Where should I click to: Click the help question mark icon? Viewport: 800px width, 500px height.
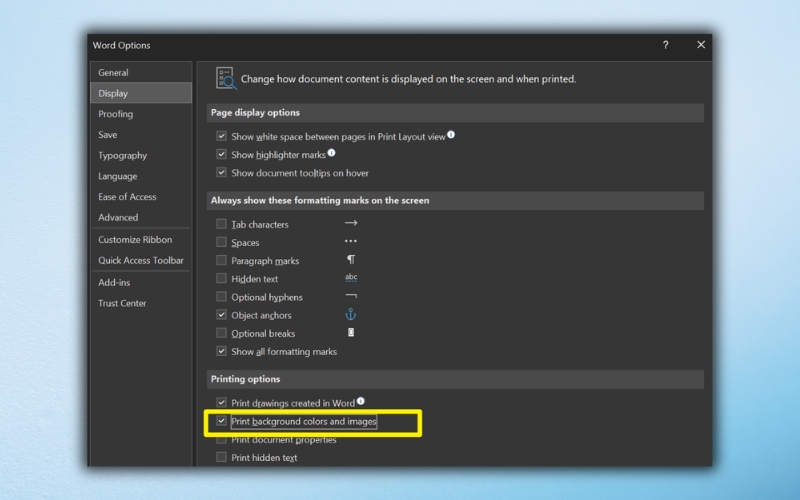tap(665, 45)
